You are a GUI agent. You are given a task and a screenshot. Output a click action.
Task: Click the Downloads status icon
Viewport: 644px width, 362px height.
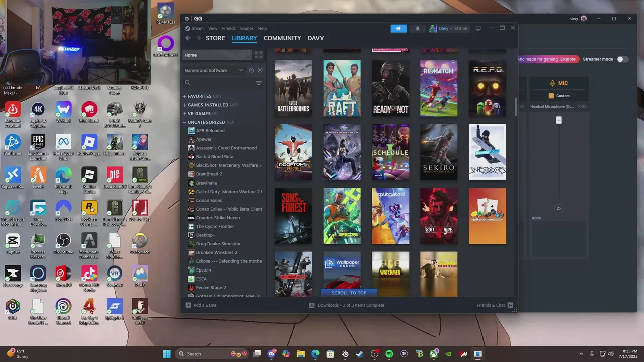312,305
